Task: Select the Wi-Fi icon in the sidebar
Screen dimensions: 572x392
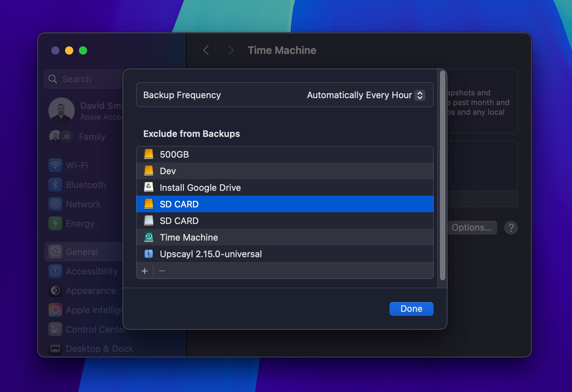Action: (56, 165)
